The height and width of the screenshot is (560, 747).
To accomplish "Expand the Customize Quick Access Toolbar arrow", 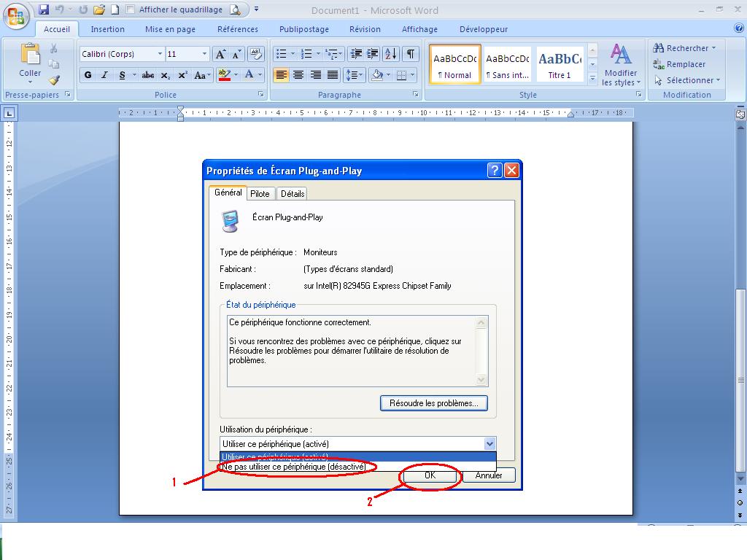I will 256,9.
